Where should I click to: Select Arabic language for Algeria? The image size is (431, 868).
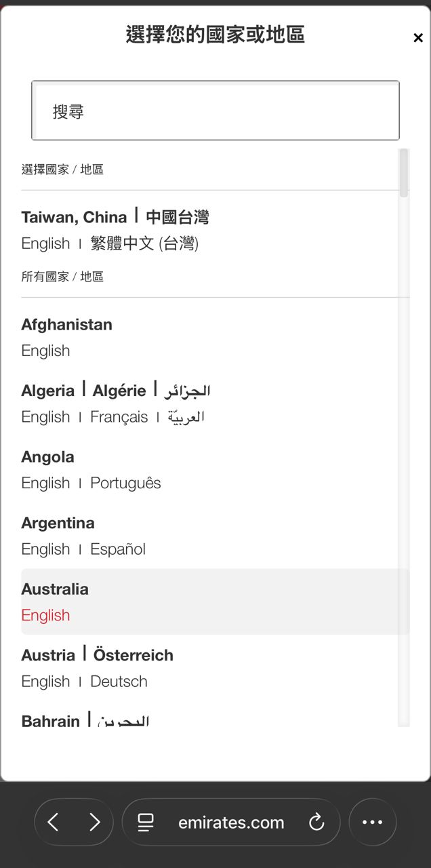coord(186,417)
